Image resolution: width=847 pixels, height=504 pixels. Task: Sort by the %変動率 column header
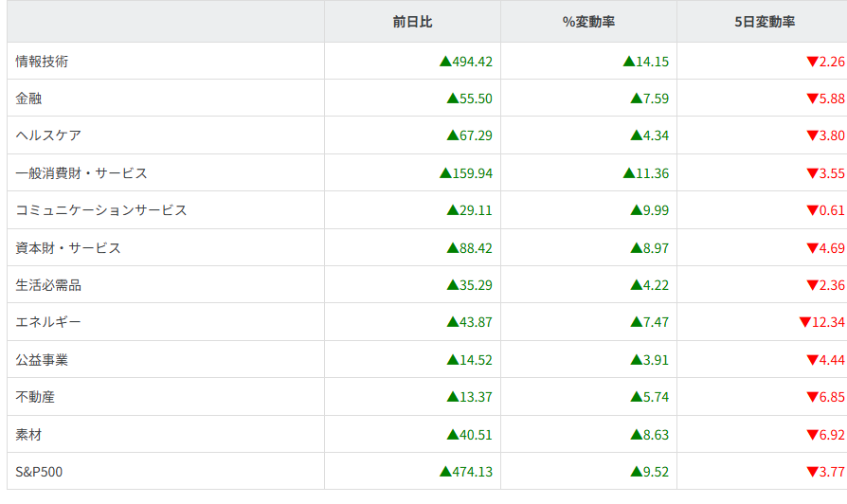point(588,21)
